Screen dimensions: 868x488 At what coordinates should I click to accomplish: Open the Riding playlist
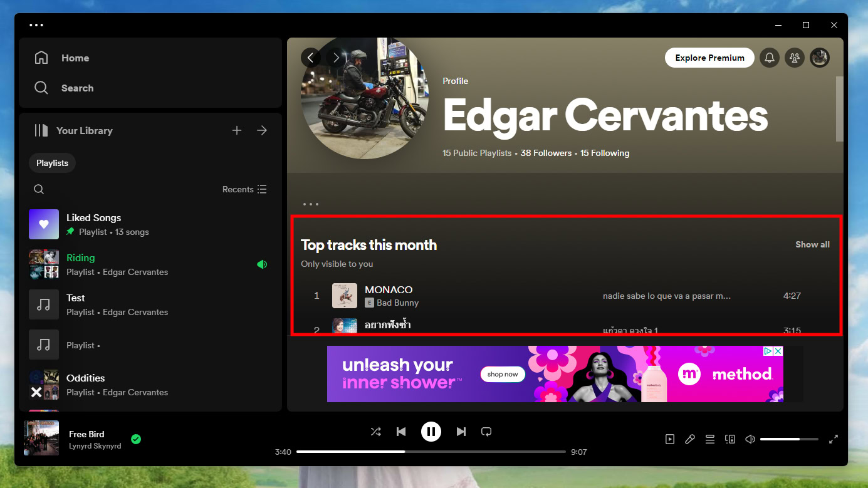click(150, 264)
